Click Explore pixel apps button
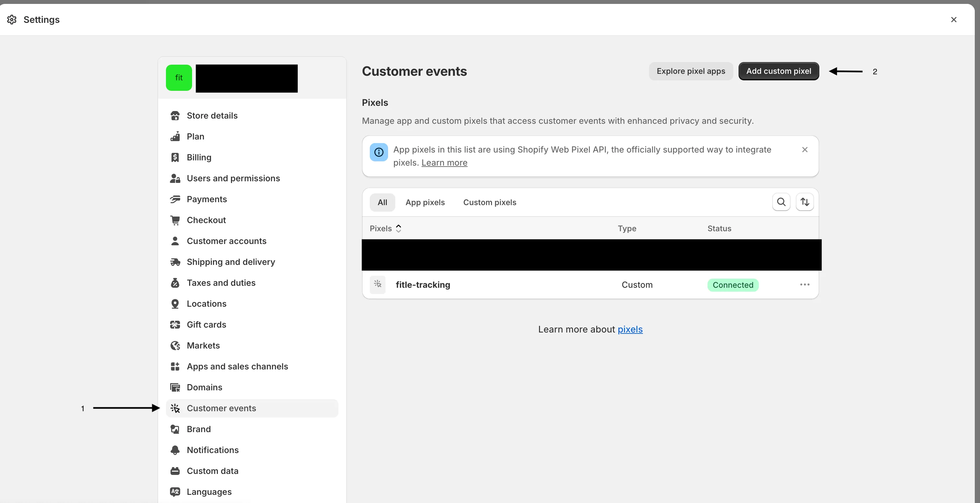Viewport: 980px width, 503px height. pos(691,71)
